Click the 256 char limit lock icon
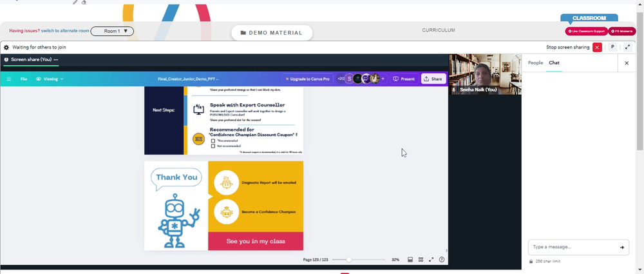Image resolution: width=644 pixels, height=274 pixels. [x=531, y=261]
